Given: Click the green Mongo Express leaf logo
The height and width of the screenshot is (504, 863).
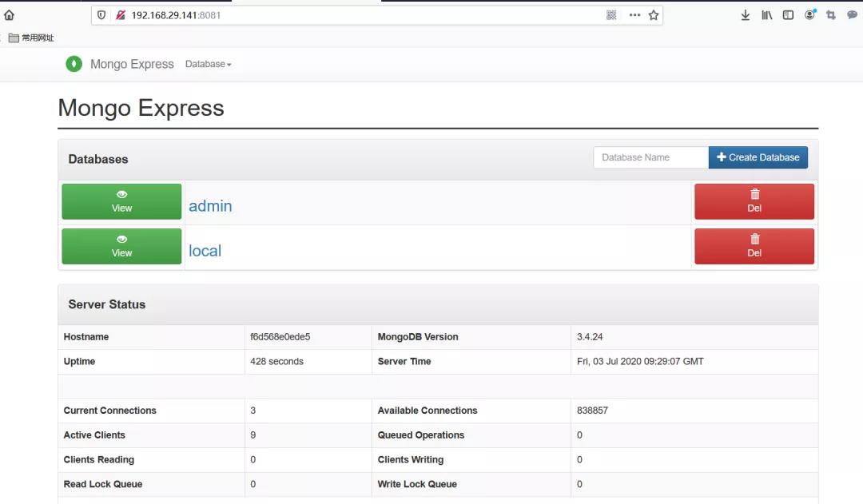Looking at the screenshot, I should click(x=74, y=64).
